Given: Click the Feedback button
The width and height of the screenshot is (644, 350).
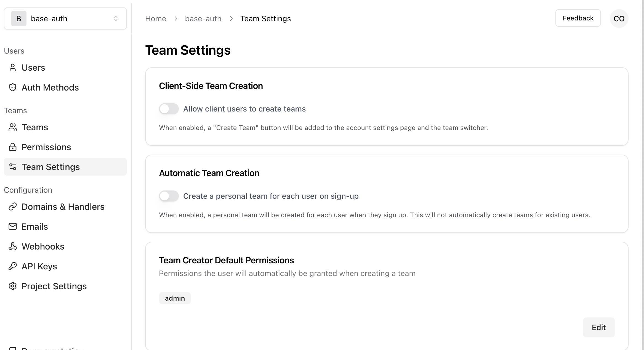Looking at the screenshot, I should pyautogui.click(x=578, y=18).
